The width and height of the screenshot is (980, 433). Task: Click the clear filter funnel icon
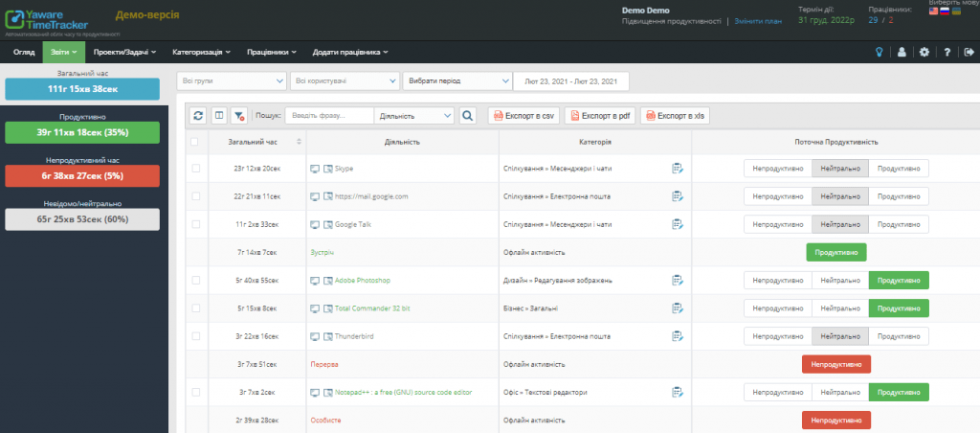click(239, 115)
